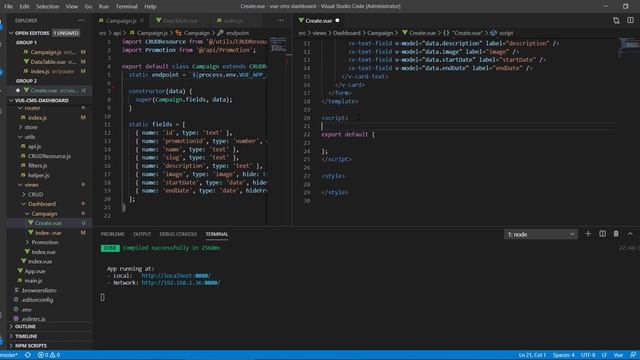Open the localhost:8080 link in terminal

[176, 276]
